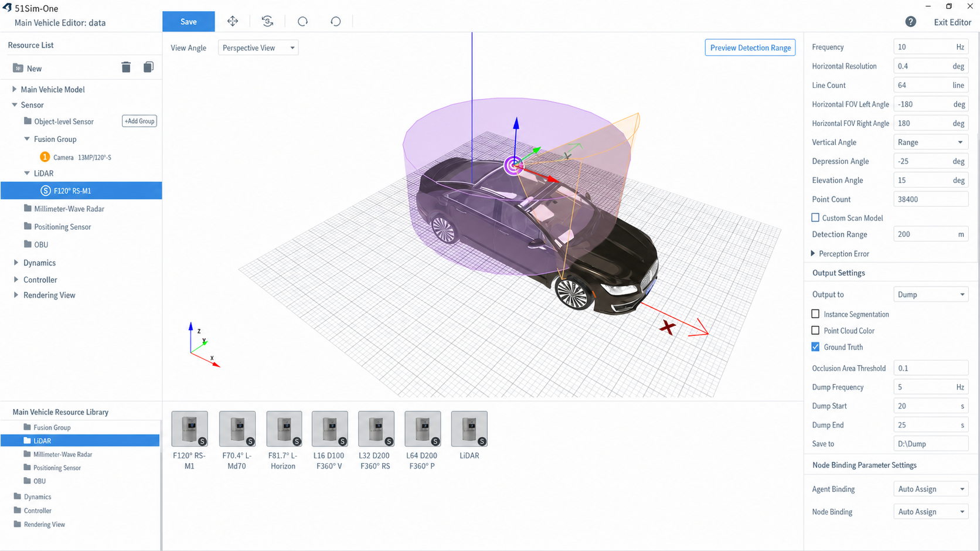This screenshot has width=980, height=551.
Task: Pick F81.7° L-Horizon LiDAR thumbnail
Action: (x=284, y=428)
